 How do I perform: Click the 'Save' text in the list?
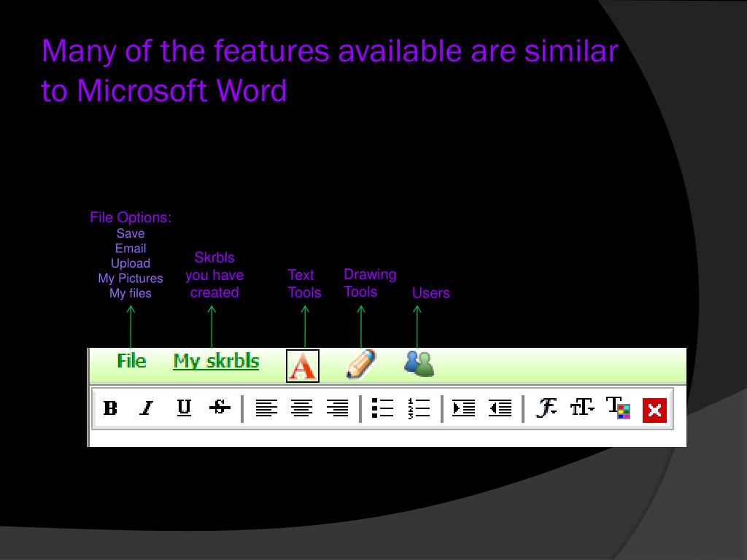(131, 233)
